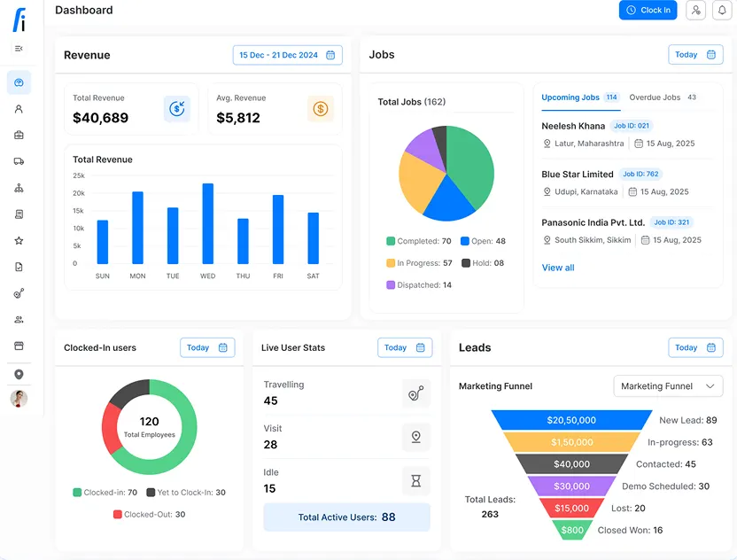Click the View all link in Jobs
Viewport: 737px width, 560px height.
click(558, 268)
